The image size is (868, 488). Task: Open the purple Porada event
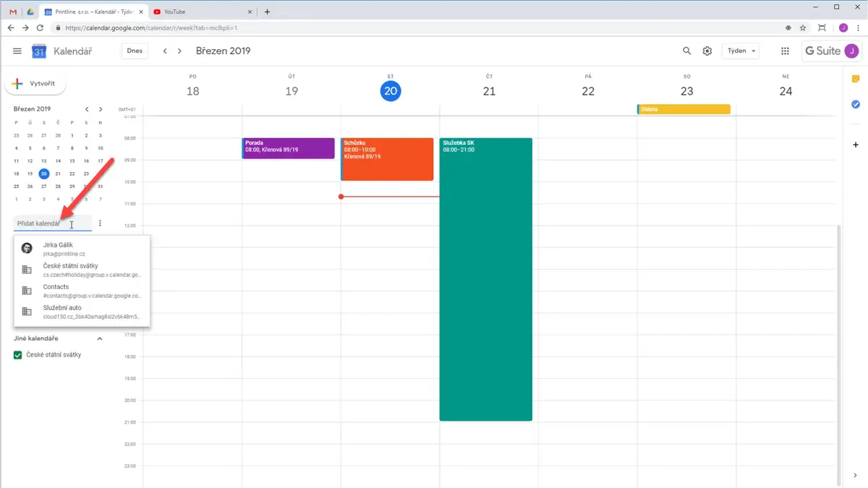click(x=289, y=148)
